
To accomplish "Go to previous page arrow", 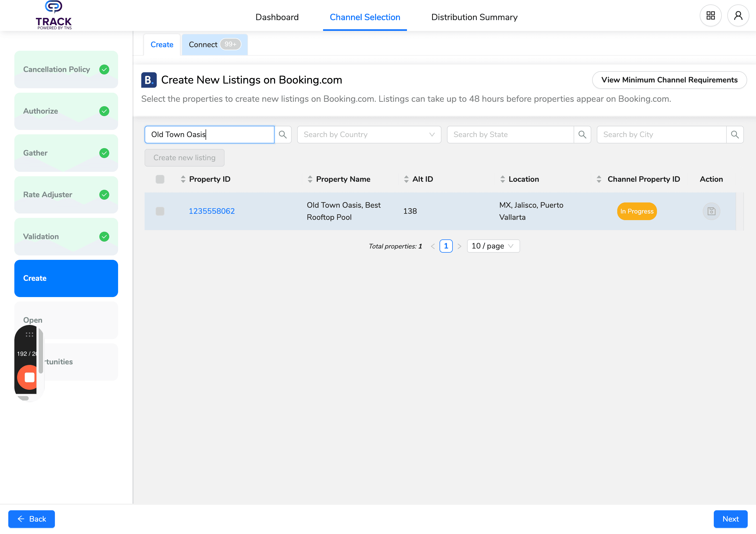I will pos(433,246).
